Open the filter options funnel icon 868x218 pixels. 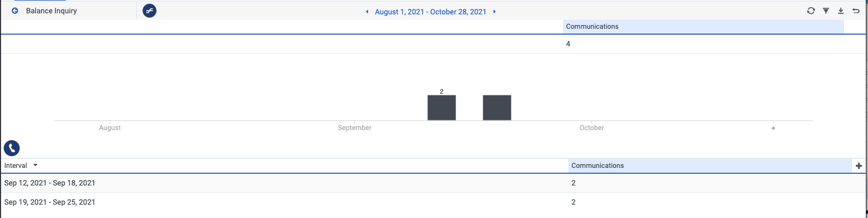[x=826, y=11]
